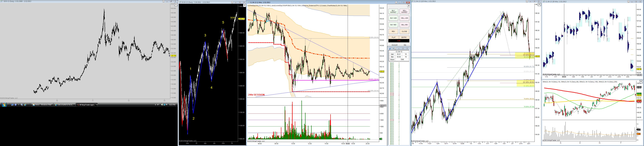The height and width of the screenshot is (146, 644).
Task: Switch to the 'Like a turtle' browser taskbar button
Action: pos(64,105)
